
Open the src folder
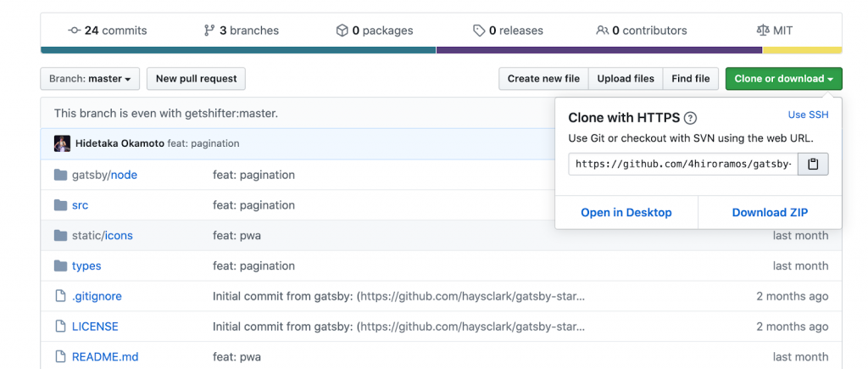[80, 205]
